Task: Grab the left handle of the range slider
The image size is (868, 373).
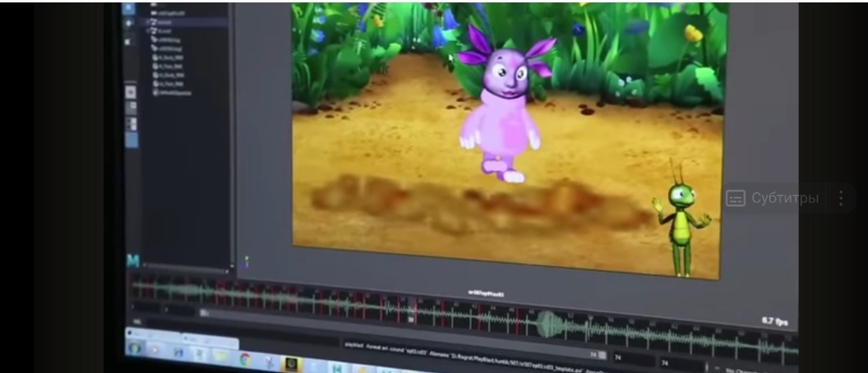Action: 204,313
